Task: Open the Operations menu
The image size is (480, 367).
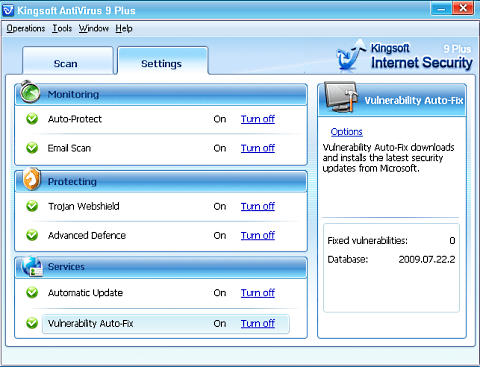Action: [26, 29]
